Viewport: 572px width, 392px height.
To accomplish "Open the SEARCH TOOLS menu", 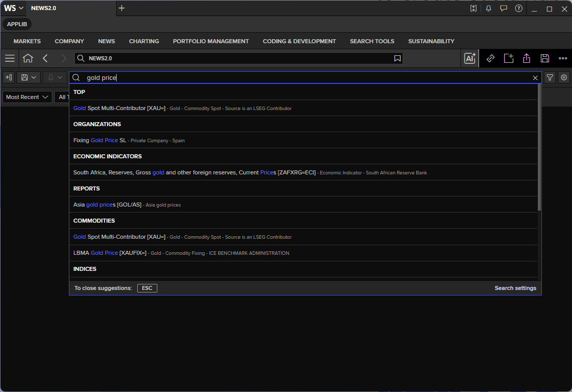I will click(x=372, y=41).
